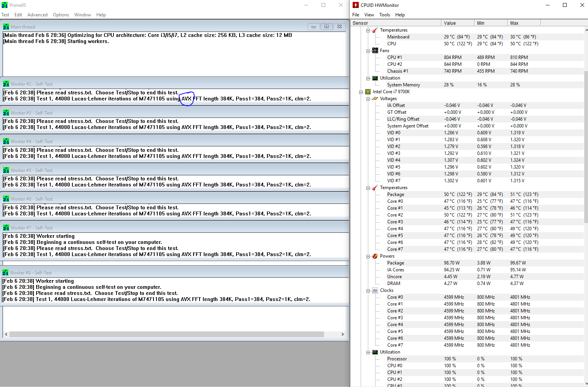Open HWMonitor's Help menu
This screenshot has width=588, height=387.
400,15
